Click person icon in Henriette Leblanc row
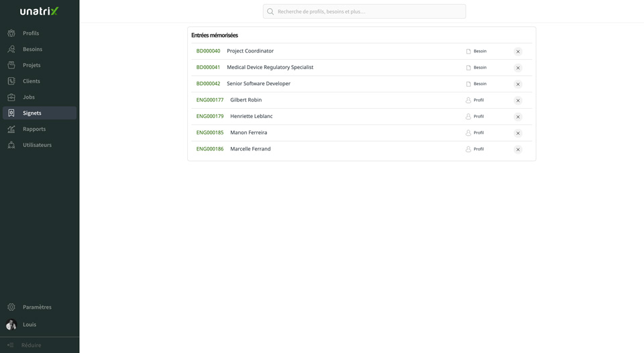Screen dimensions: 644x353 468,117
